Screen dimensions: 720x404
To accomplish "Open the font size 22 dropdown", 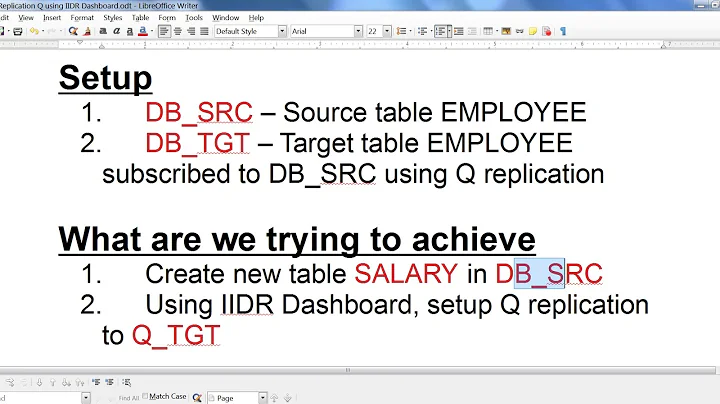I will [x=387, y=31].
